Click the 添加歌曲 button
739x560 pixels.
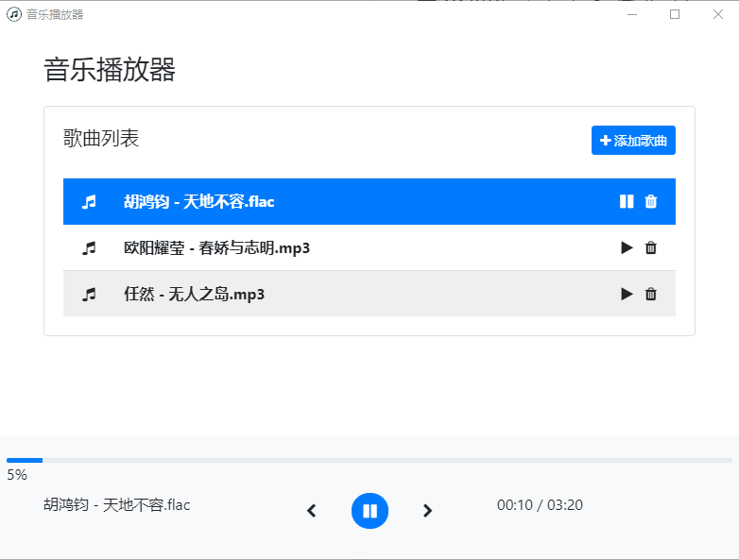[633, 141]
